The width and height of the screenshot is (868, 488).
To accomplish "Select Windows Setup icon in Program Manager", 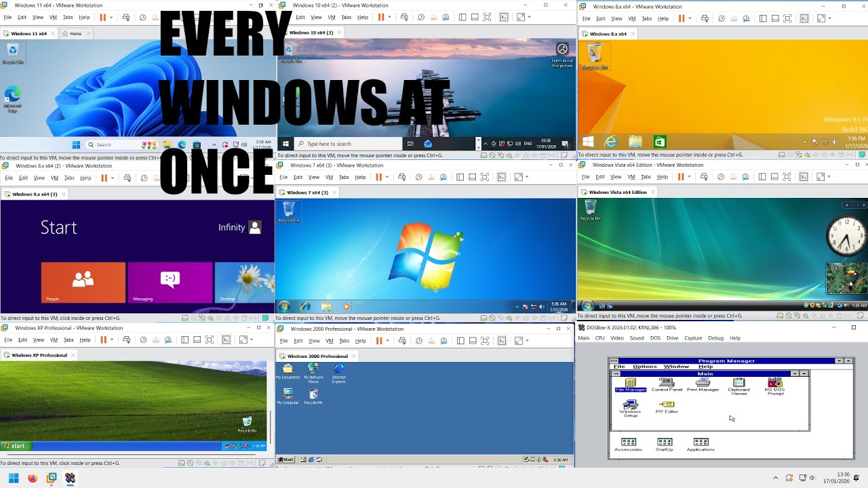I will [631, 408].
